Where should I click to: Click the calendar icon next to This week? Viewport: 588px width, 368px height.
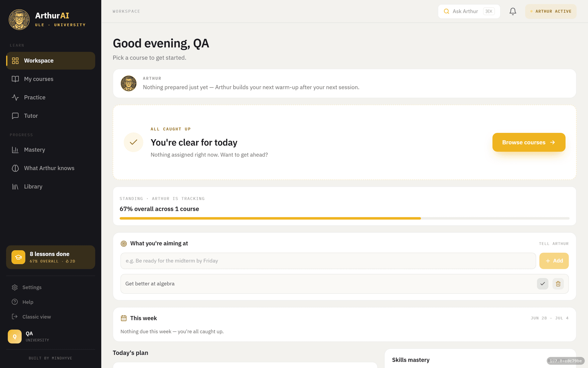[124, 318]
